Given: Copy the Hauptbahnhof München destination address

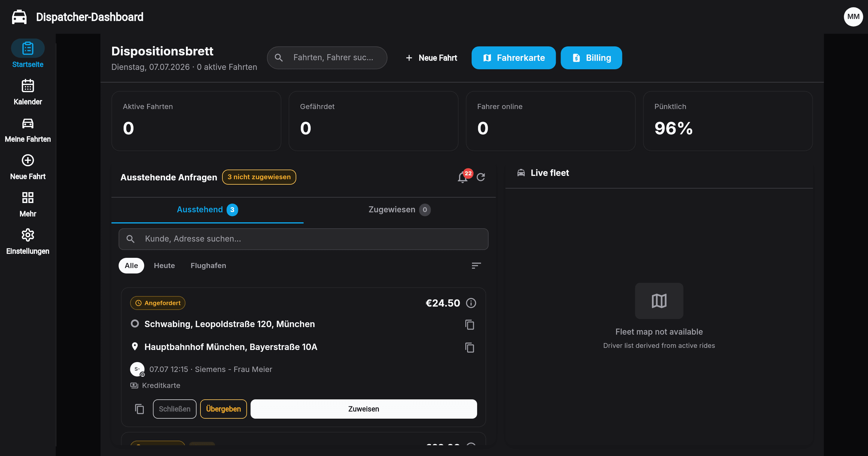Looking at the screenshot, I should point(469,348).
